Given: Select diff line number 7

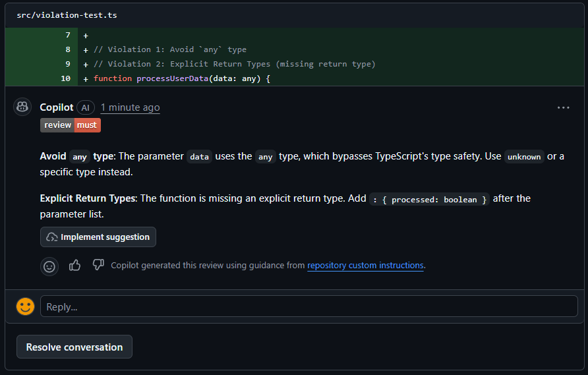Looking at the screenshot, I should click(x=68, y=35).
